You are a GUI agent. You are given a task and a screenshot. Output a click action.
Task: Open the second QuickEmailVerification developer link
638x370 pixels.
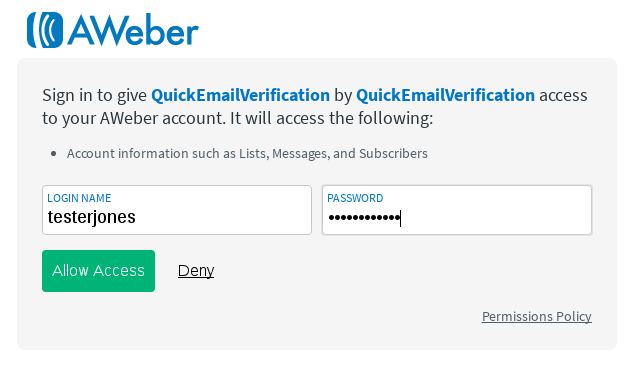tap(446, 95)
